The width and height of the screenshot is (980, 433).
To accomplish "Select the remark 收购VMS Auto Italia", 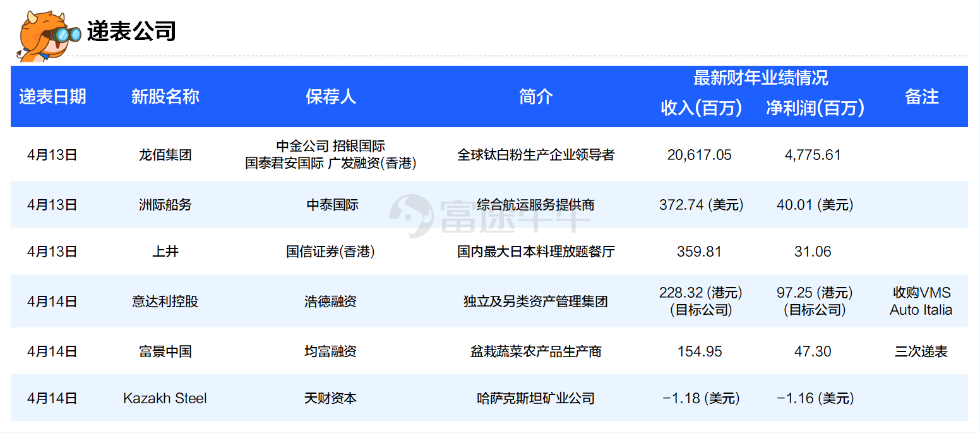I will (x=922, y=302).
